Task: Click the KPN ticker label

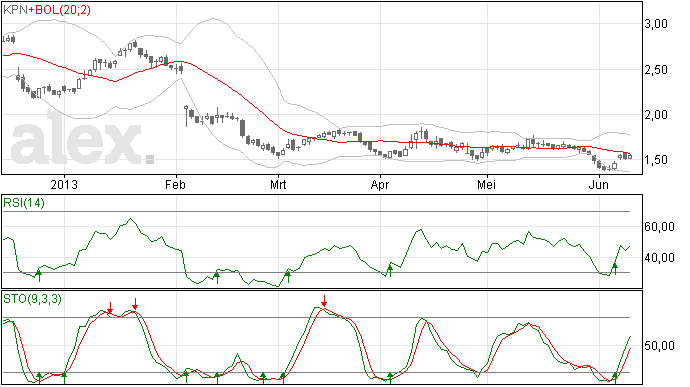Action: coord(15,10)
